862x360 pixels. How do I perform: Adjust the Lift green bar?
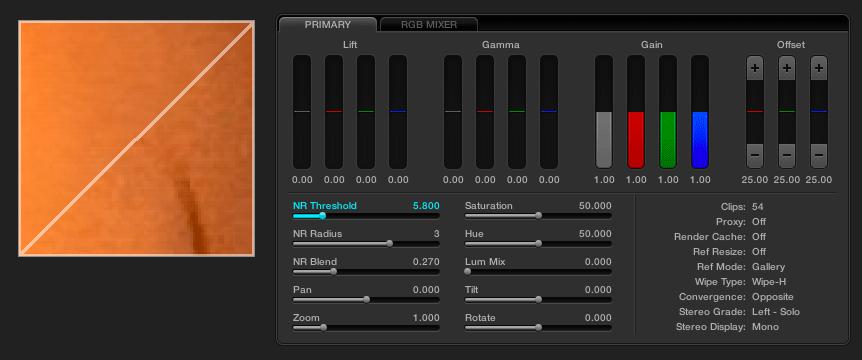[x=366, y=112]
